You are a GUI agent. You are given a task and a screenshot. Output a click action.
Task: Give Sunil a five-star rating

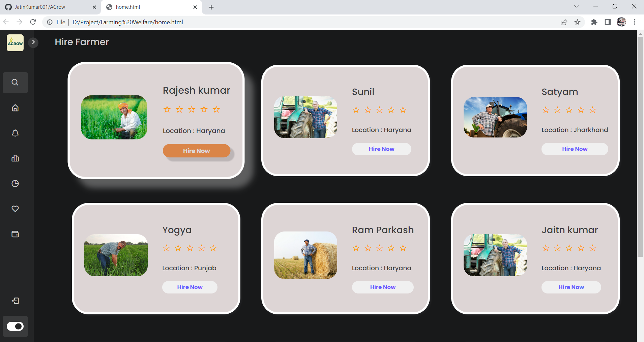[403, 110]
